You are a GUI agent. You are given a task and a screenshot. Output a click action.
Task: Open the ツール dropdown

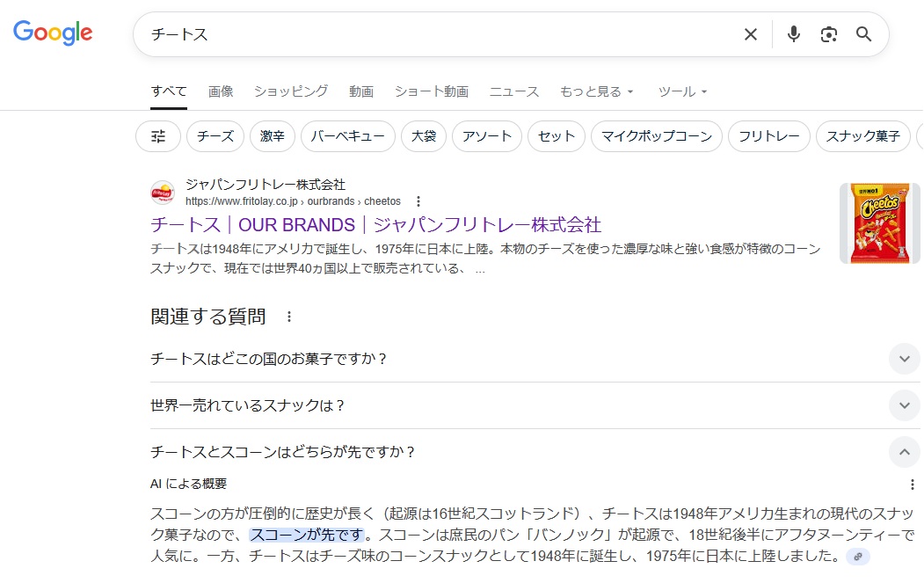coord(682,91)
